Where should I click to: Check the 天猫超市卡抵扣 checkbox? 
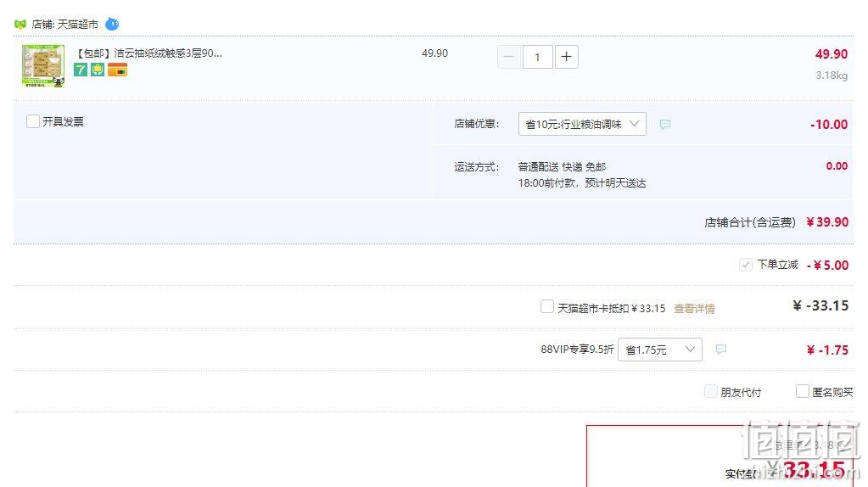(547, 306)
